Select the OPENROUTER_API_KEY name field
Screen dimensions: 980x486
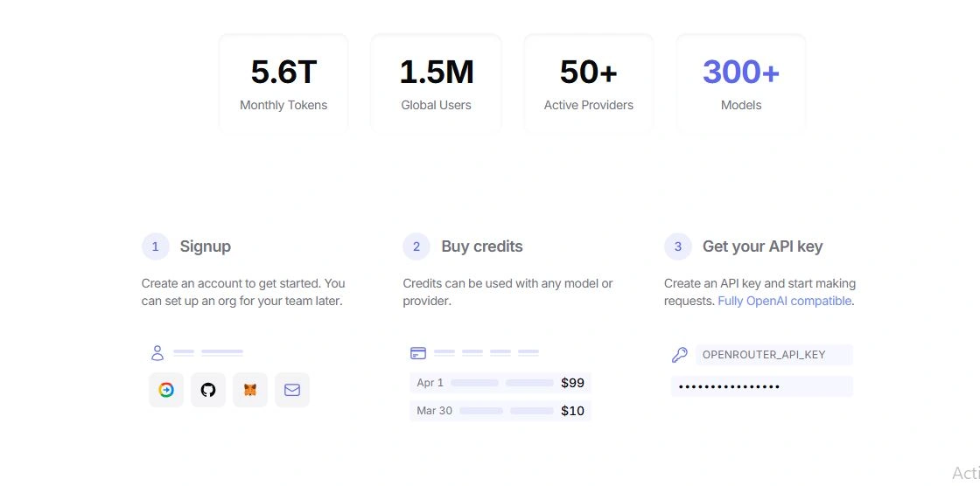[x=773, y=355]
